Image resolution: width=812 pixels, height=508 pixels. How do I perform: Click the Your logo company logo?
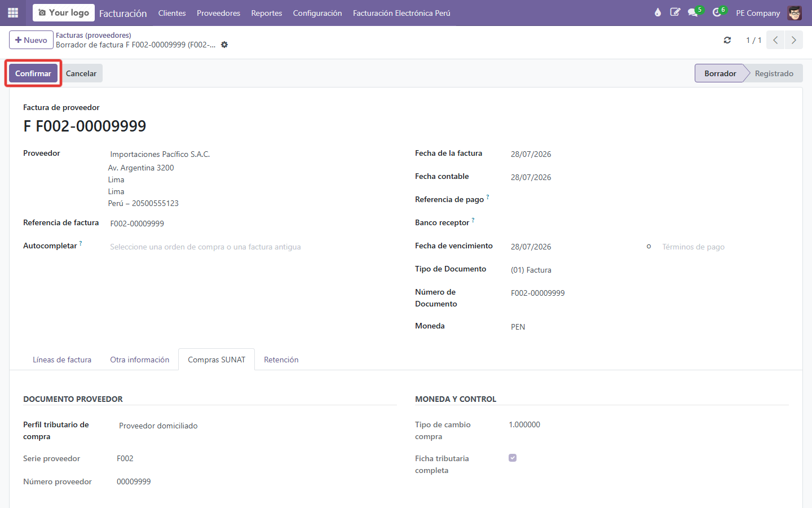[x=64, y=12]
